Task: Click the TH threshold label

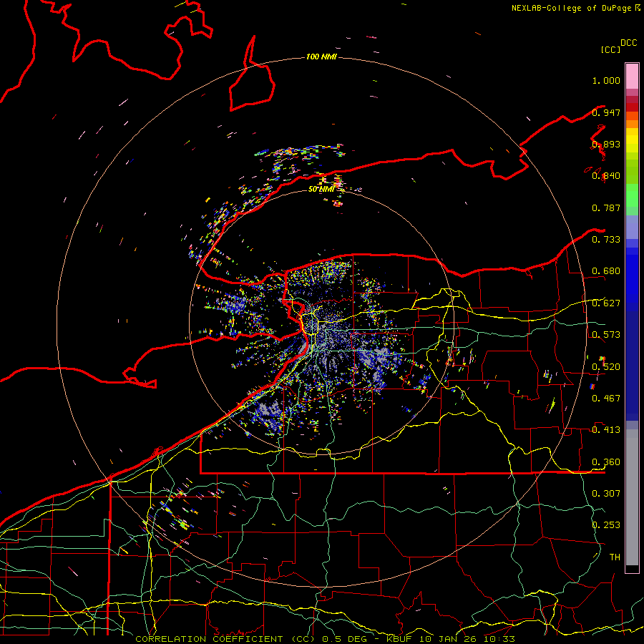Action: (x=615, y=557)
